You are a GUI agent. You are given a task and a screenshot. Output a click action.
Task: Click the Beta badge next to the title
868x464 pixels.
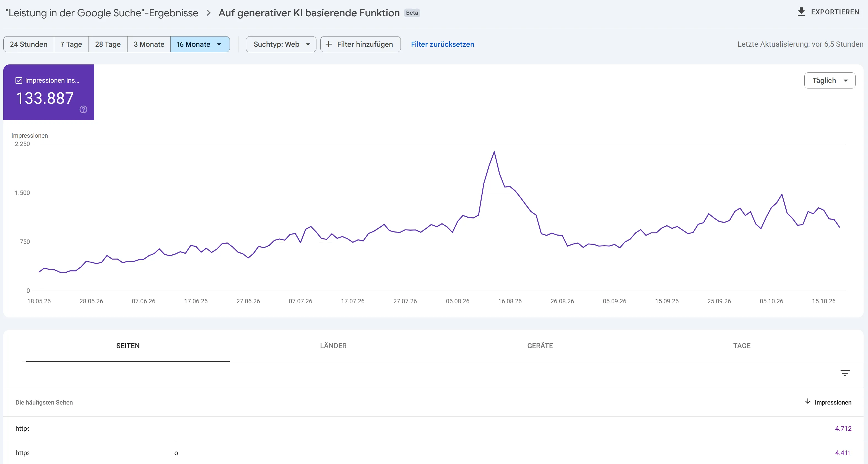point(412,13)
